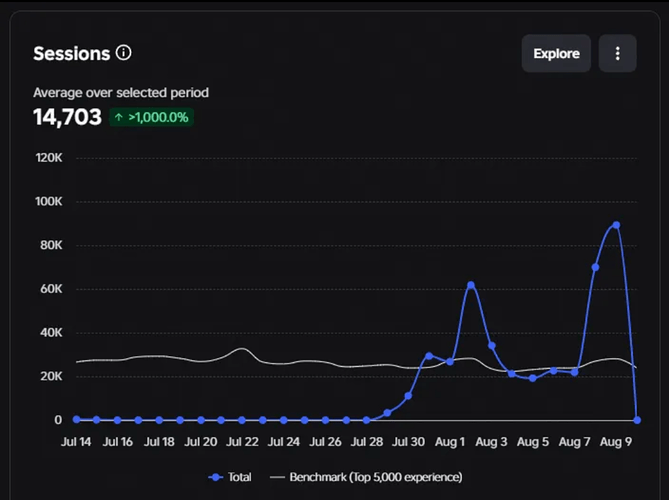Click the Aug 7 data point
Screen dimensions: 669x500
(574, 372)
